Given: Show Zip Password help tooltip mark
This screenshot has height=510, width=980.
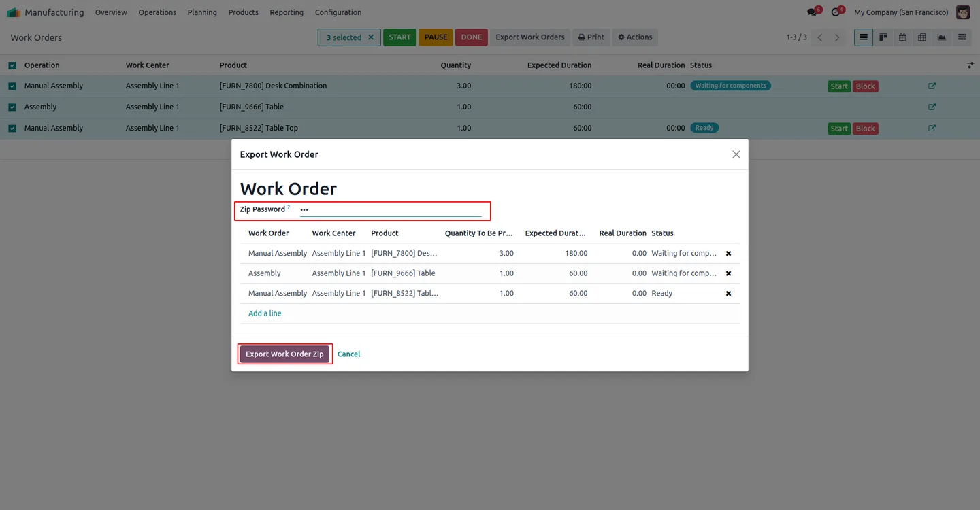Looking at the screenshot, I should click(289, 207).
